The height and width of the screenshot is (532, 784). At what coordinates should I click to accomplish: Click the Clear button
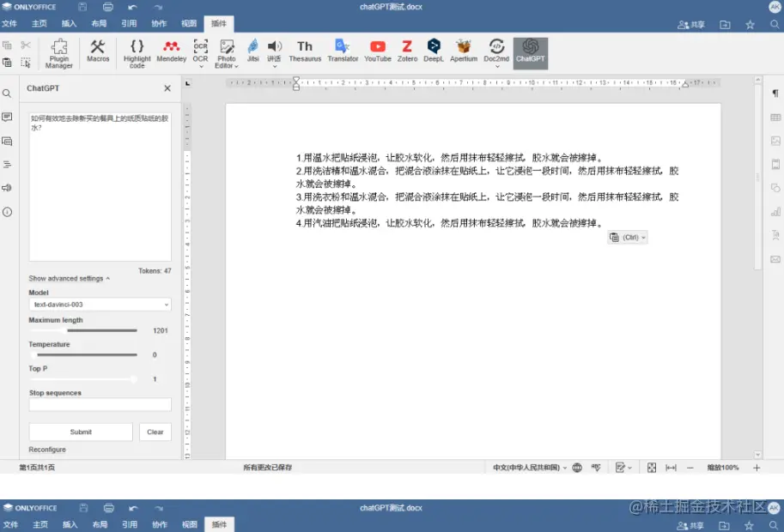coord(155,432)
